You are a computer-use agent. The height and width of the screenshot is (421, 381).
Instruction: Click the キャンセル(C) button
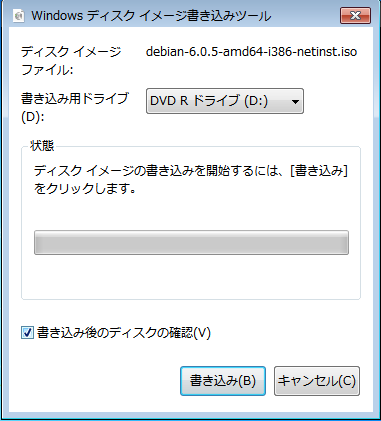coord(317,381)
